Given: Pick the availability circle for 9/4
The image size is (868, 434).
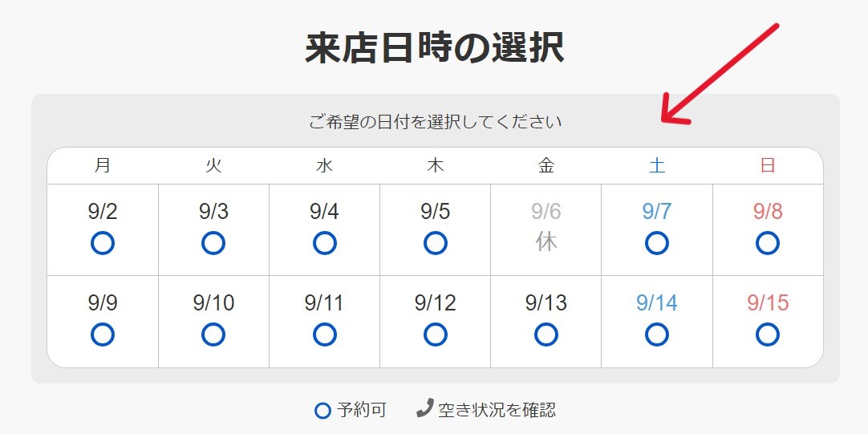Looking at the screenshot, I should 324,242.
